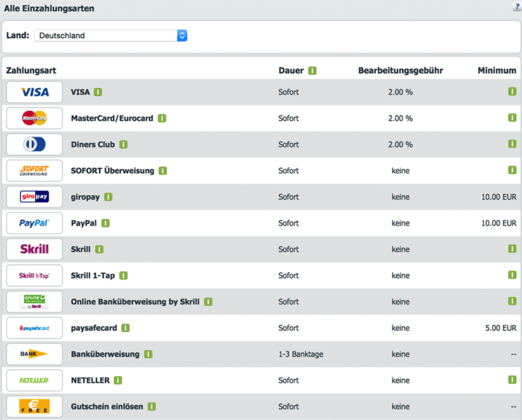Select the Skrill 1-Tap method name

coord(93,275)
